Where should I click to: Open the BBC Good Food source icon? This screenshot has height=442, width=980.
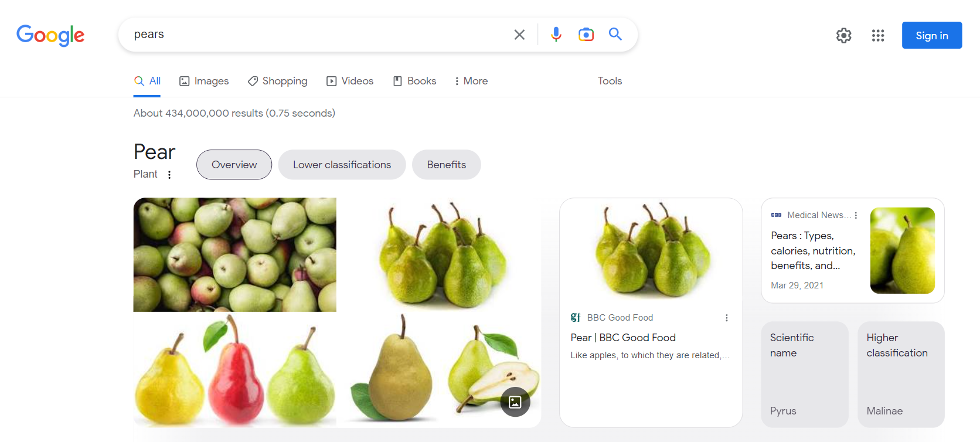tap(575, 317)
